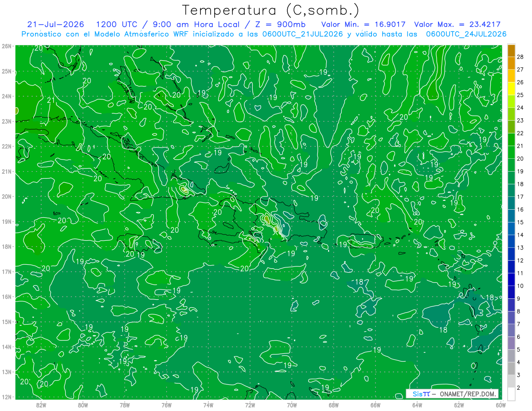Select the '5' value on the color legend
Viewport: 532px width, 411px height.
[519, 350]
